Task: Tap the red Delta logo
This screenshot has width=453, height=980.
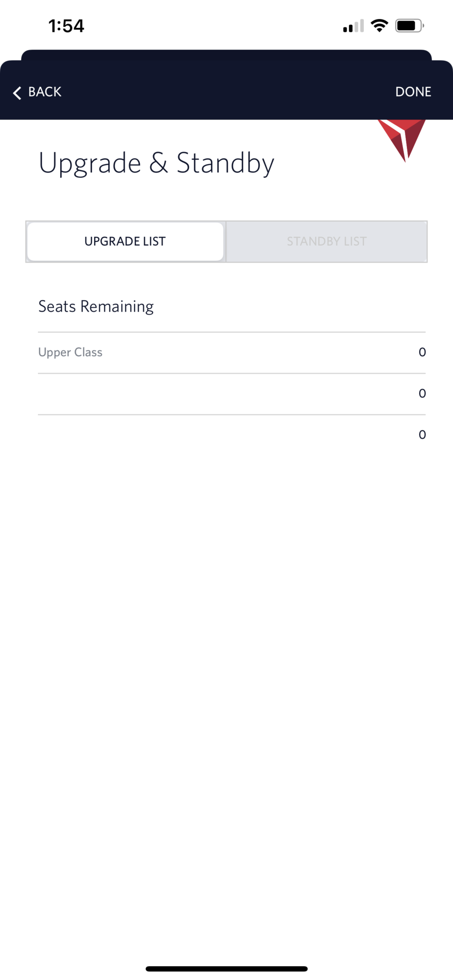Action: point(402,140)
